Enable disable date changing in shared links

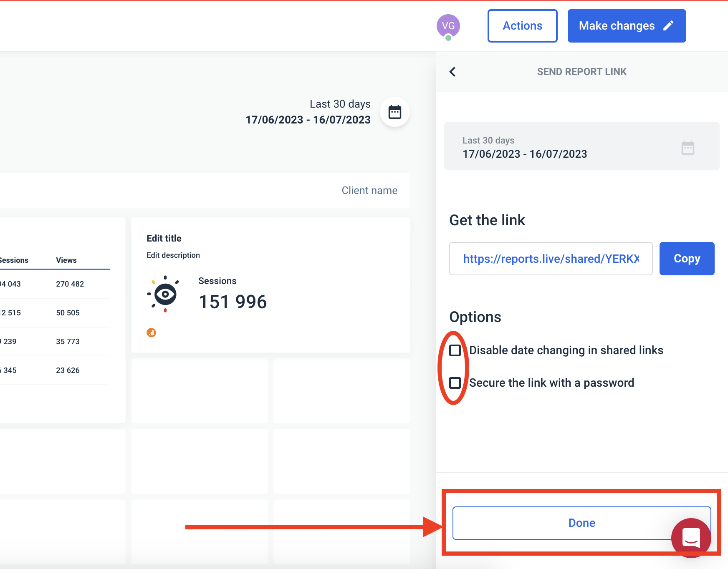point(455,350)
